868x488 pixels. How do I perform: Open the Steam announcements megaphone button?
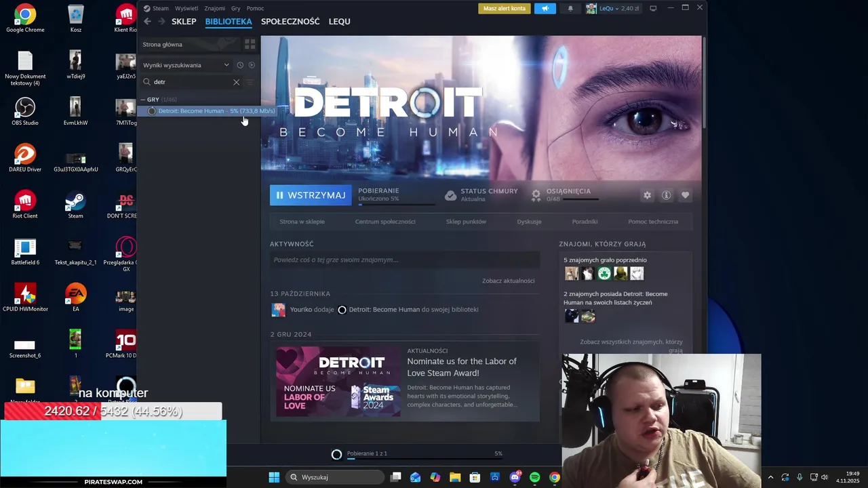(x=545, y=8)
